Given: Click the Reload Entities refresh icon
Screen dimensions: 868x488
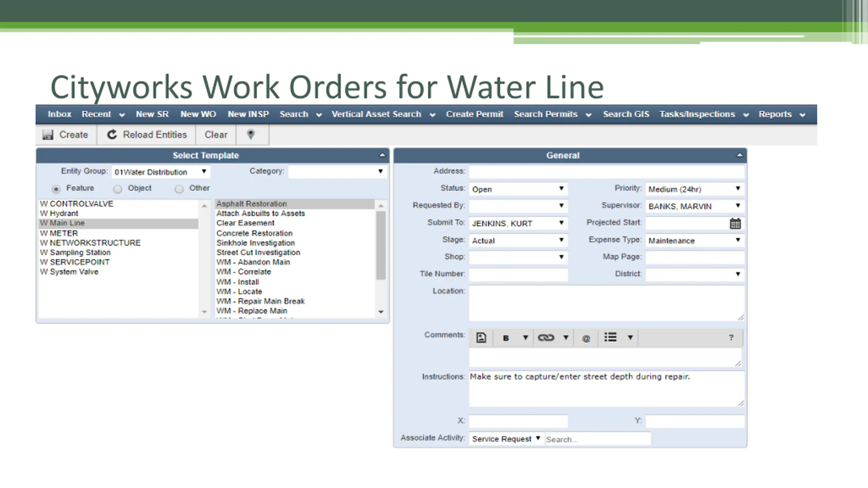Looking at the screenshot, I should (x=112, y=135).
